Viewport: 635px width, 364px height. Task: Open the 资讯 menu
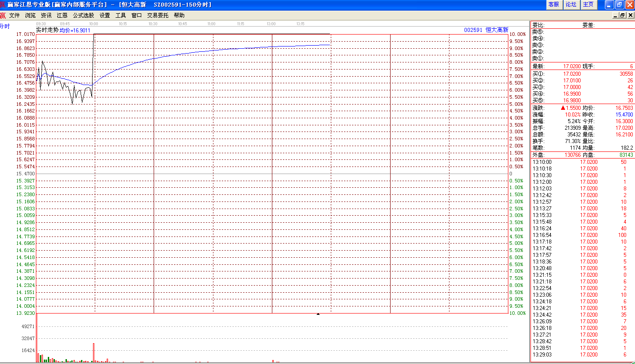46,15
